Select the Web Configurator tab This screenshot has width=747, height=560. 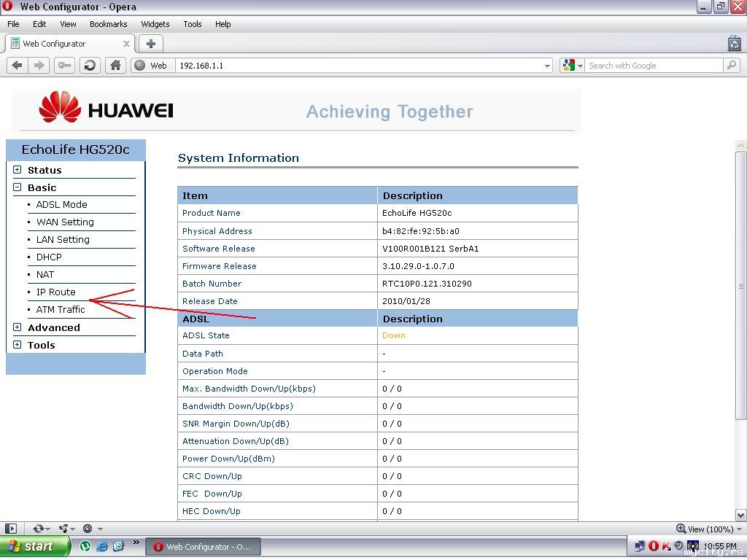coord(69,44)
